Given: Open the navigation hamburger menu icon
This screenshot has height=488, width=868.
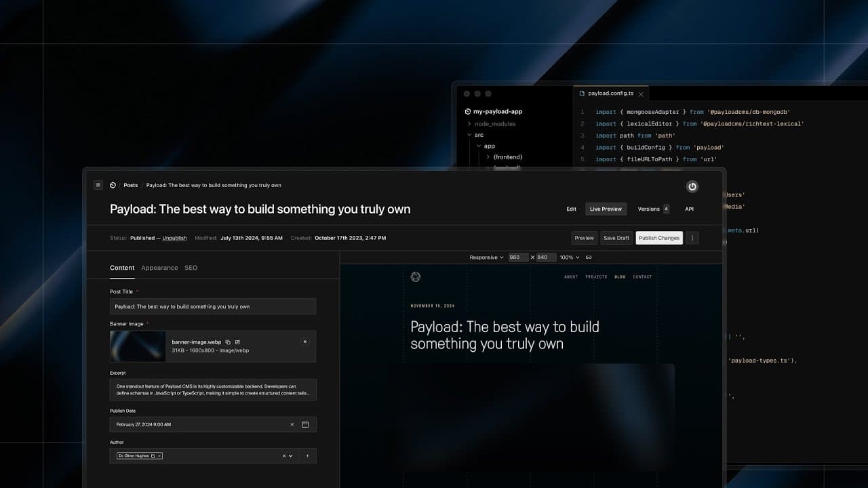Looking at the screenshot, I should 98,184.
